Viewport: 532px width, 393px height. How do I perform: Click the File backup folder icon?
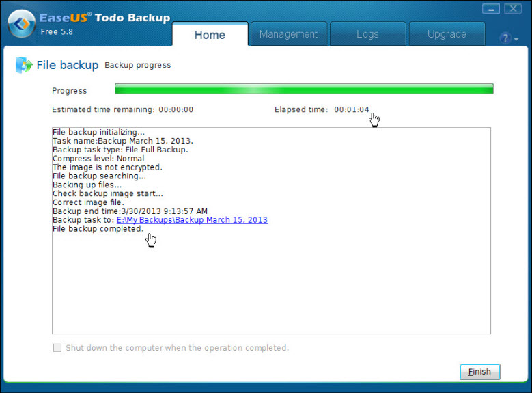pos(24,65)
